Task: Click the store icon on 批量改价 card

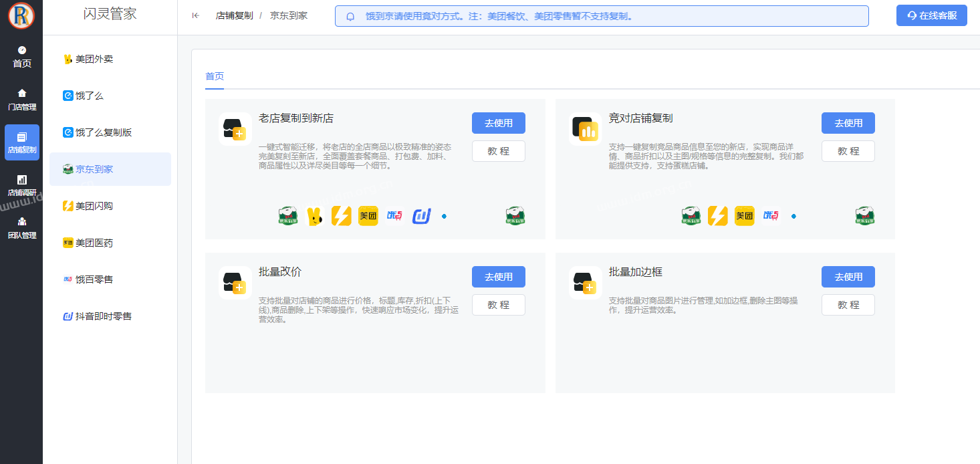Action: tap(235, 283)
